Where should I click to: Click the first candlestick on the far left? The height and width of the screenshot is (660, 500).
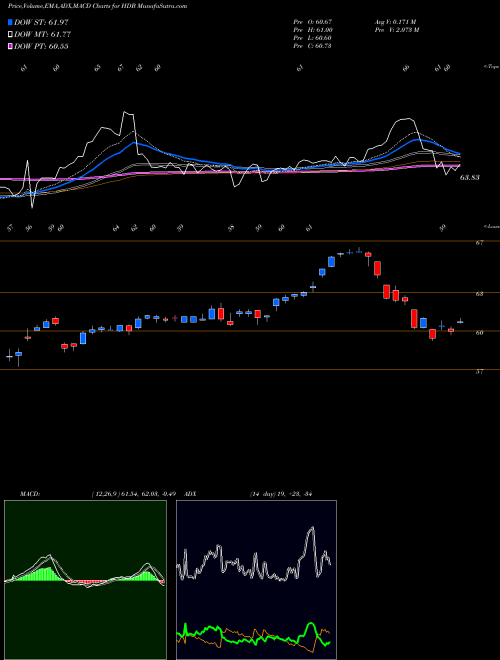point(9,356)
